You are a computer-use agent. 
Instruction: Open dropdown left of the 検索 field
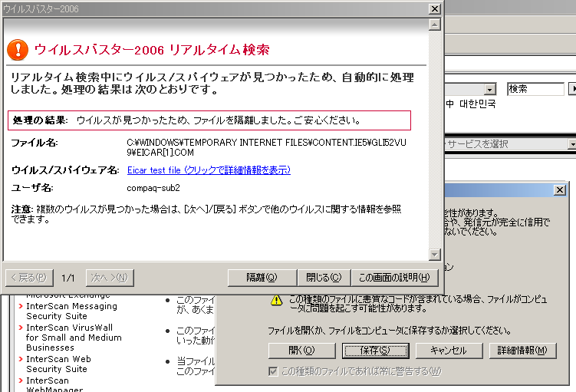click(x=489, y=89)
